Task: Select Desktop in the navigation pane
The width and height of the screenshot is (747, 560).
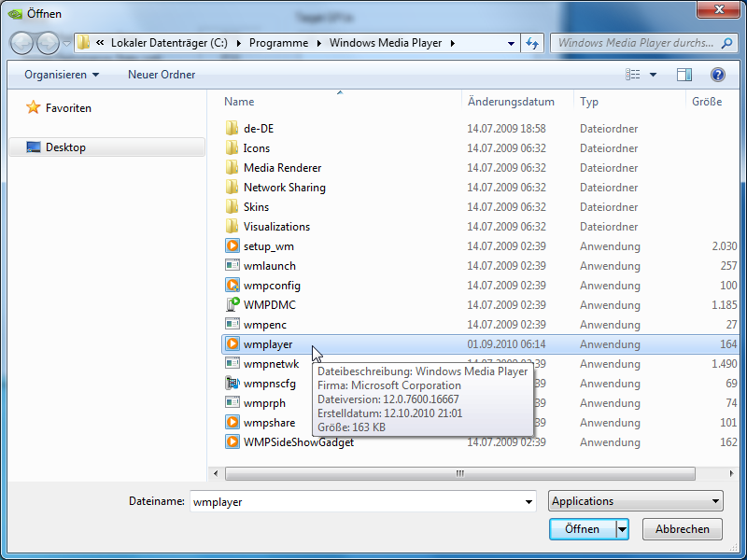Action: [65, 147]
